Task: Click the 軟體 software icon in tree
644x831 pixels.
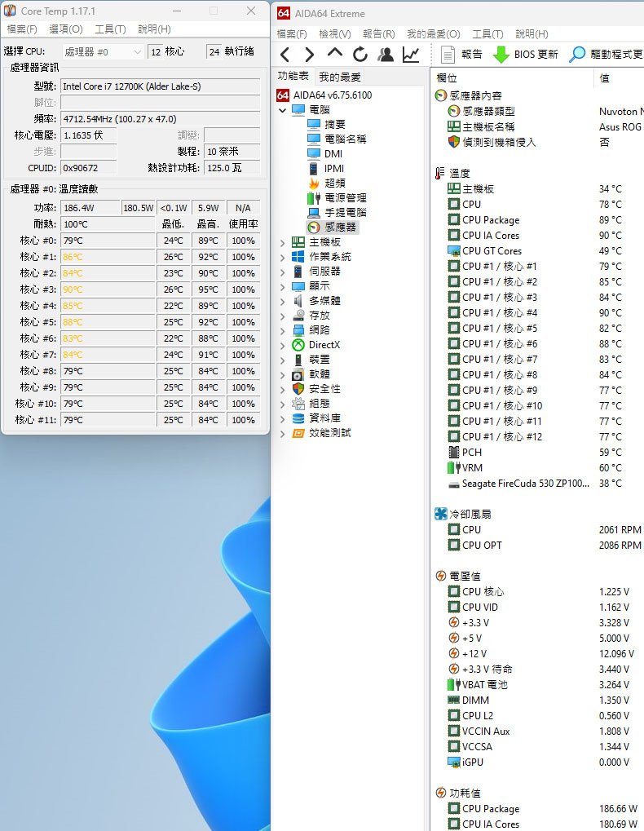Action: [x=298, y=374]
